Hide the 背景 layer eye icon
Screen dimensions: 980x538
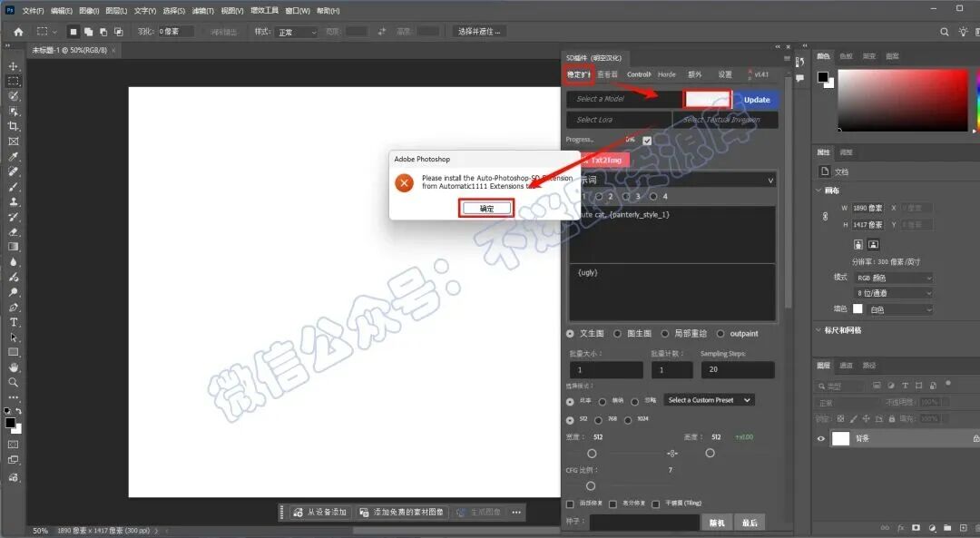click(821, 438)
